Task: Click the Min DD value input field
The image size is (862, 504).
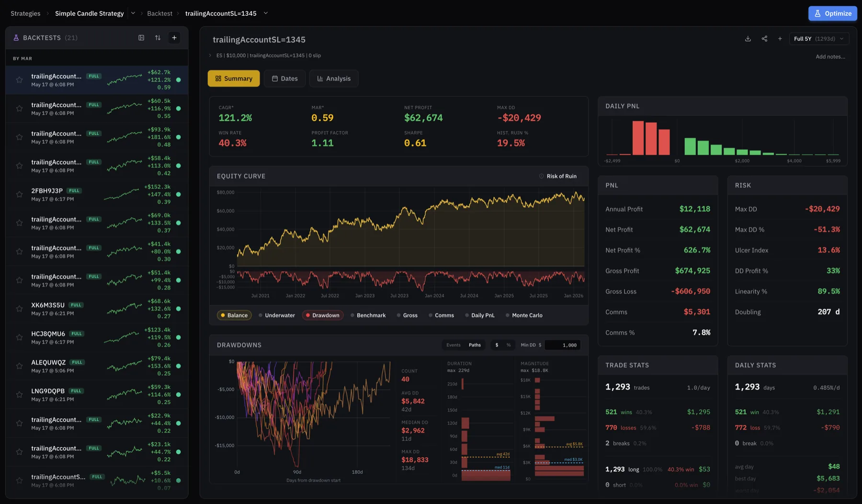Action: [563, 345]
